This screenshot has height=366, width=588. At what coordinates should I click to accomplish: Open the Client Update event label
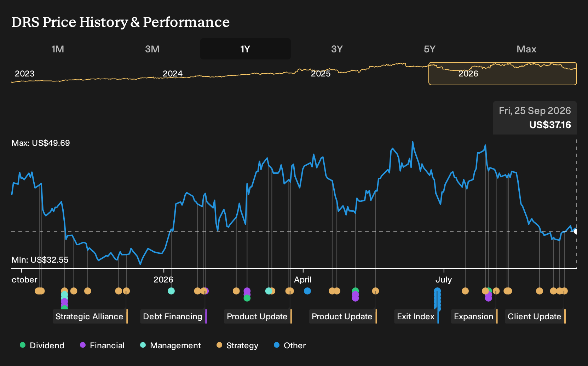(x=535, y=316)
